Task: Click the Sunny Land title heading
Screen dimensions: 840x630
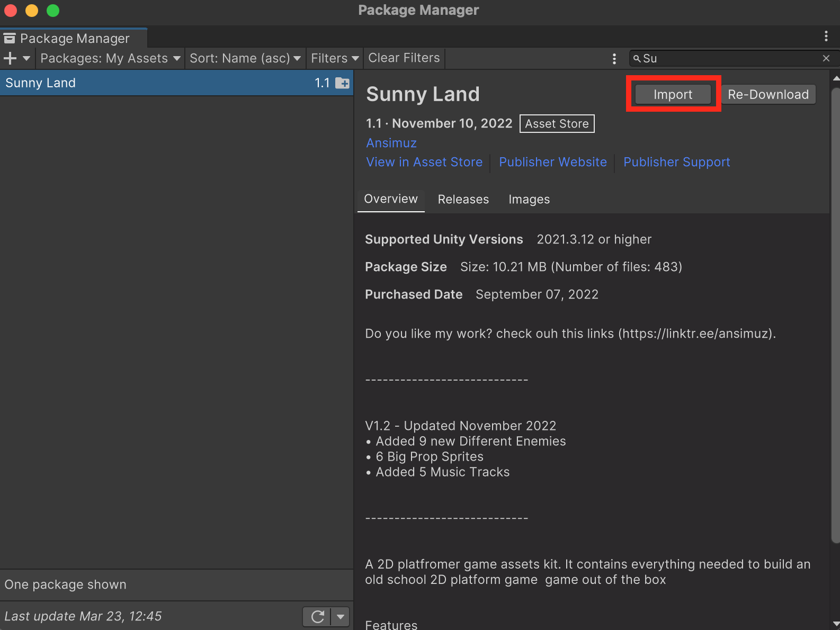Action: pos(423,94)
